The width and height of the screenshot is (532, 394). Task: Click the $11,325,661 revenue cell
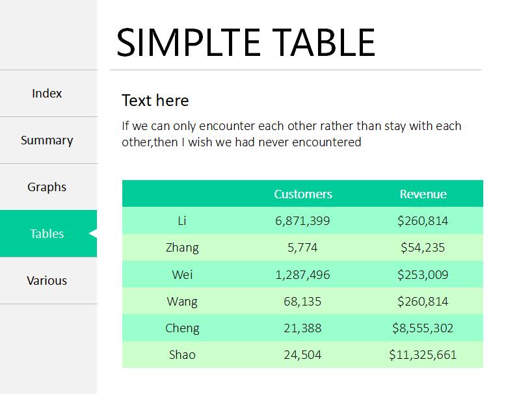point(423,355)
